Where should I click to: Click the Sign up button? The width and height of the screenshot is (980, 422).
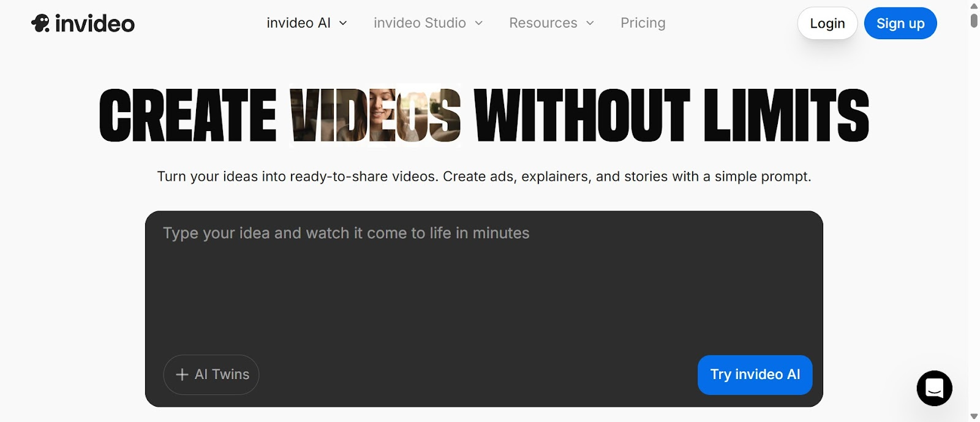[x=900, y=23]
